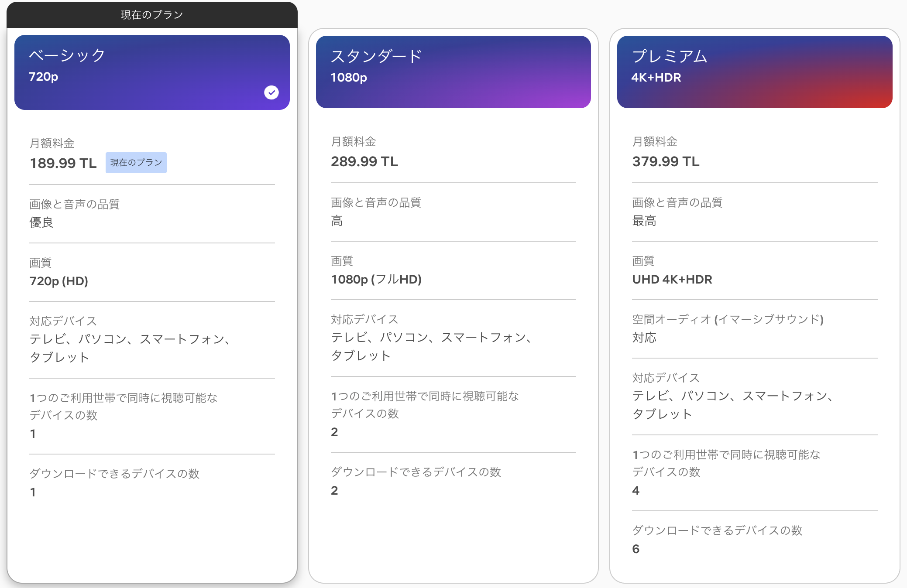Click スタンダード plan's ダウンロードできるデバイスの数 label
The width and height of the screenshot is (907, 588).
pos(416,472)
